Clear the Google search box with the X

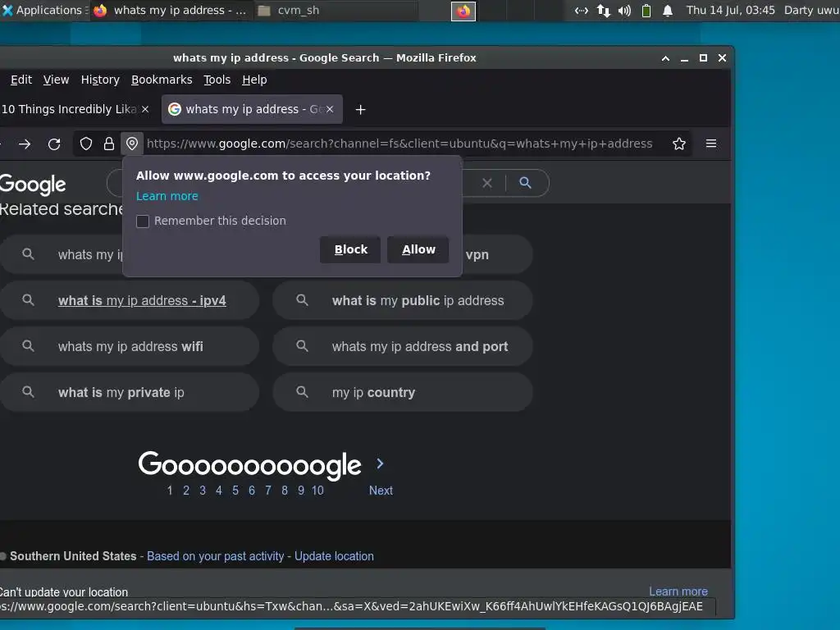(487, 183)
